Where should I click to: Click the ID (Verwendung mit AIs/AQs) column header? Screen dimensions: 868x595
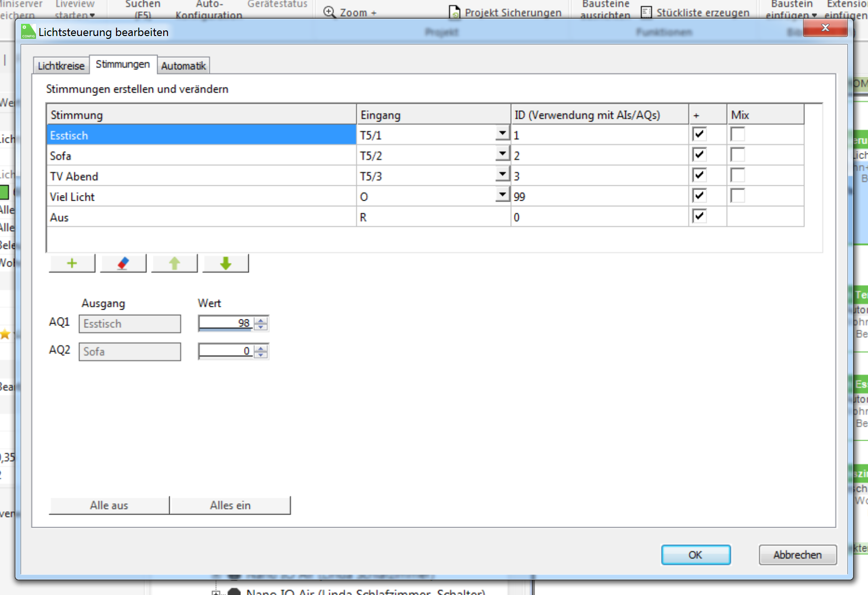click(x=600, y=115)
